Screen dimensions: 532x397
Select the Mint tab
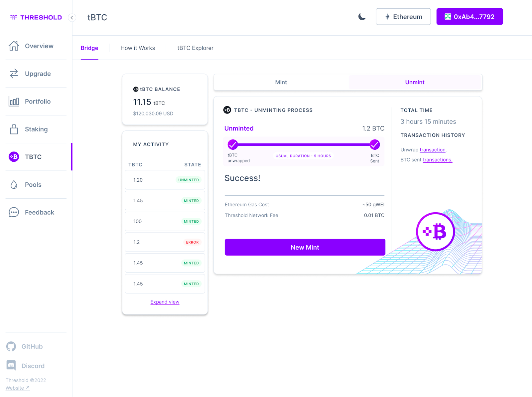pyautogui.click(x=281, y=82)
